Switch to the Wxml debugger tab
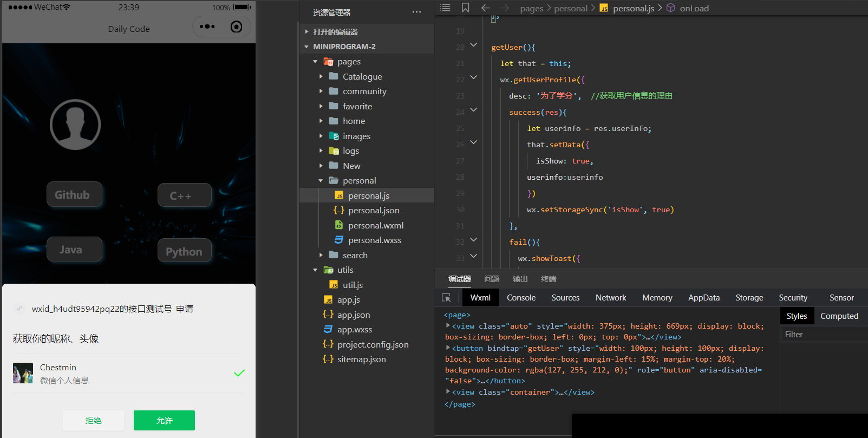Image resolution: width=868 pixels, height=438 pixels. pyautogui.click(x=480, y=298)
